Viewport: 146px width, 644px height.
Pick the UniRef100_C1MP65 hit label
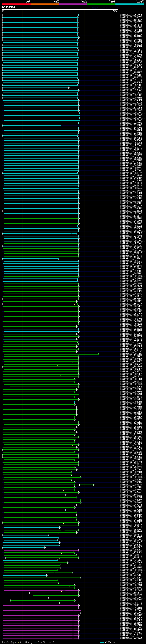pos(131,90)
